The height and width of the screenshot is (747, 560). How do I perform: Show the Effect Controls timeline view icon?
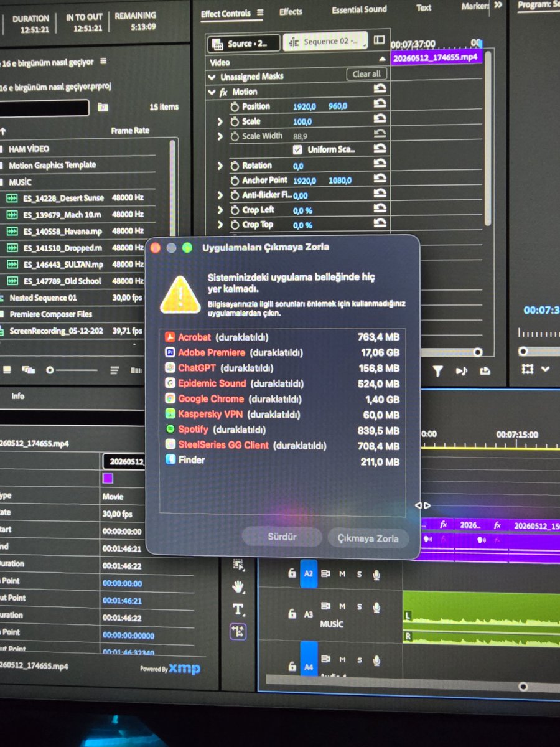tap(379, 40)
